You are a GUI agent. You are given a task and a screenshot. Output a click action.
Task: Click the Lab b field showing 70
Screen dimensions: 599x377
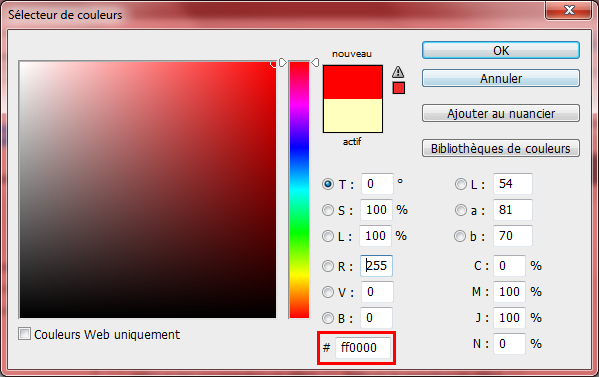tap(513, 236)
